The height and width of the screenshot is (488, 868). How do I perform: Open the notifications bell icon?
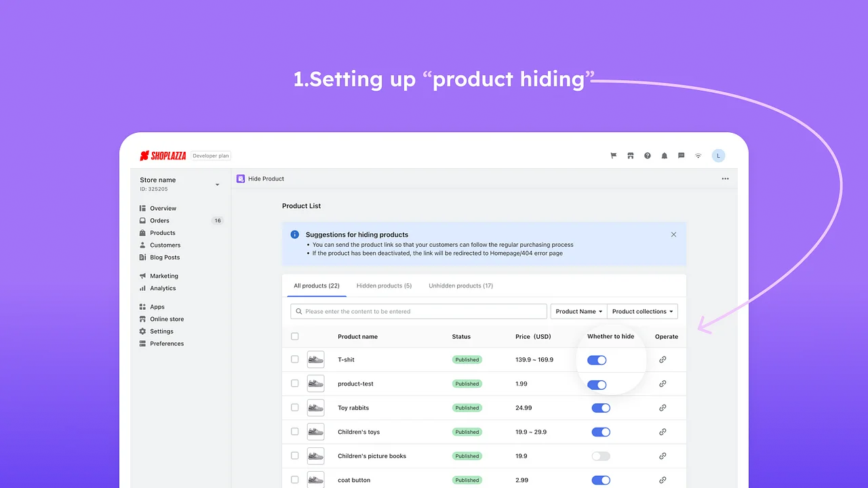[664, 155]
